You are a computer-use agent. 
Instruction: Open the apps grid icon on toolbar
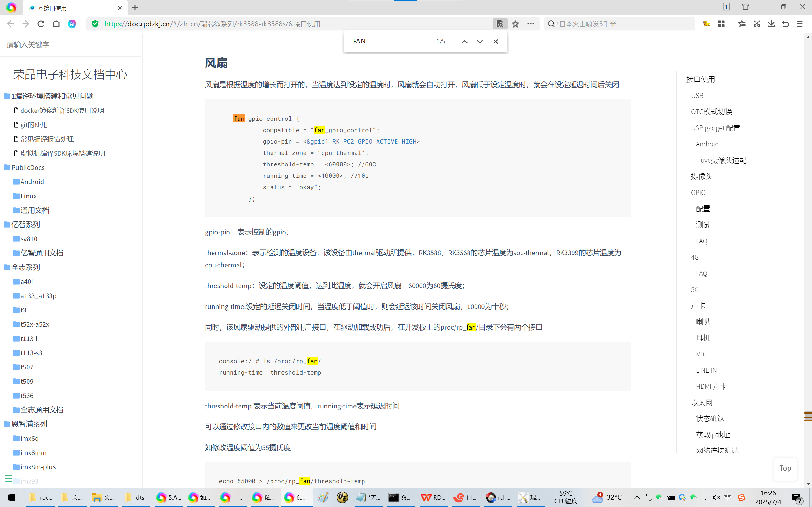point(721,24)
